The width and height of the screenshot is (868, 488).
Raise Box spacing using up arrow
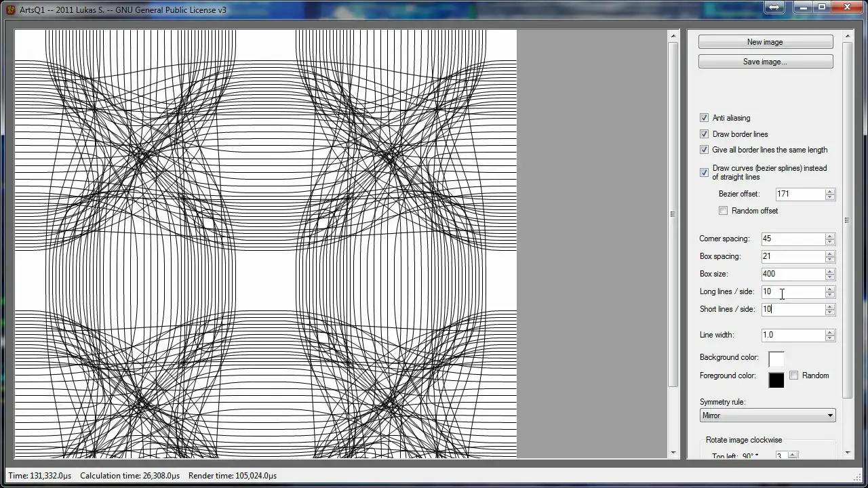coord(830,253)
